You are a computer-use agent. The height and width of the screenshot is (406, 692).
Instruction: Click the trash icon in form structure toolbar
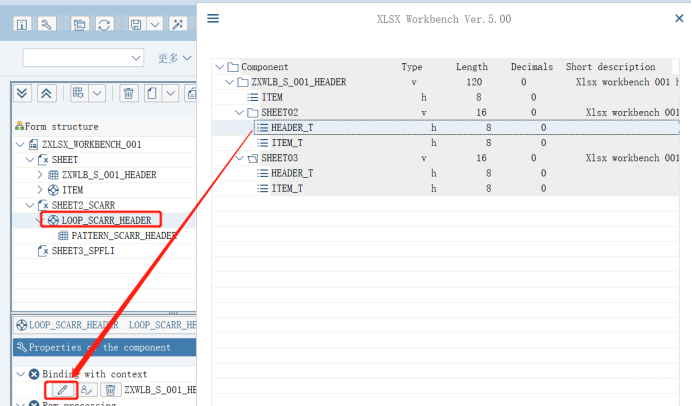[x=128, y=93]
